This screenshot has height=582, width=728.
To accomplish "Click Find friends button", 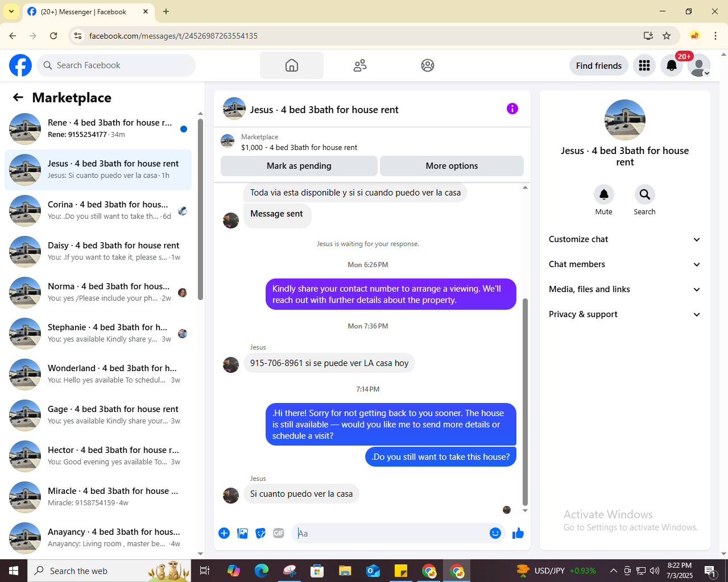I will click(x=599, y=65).
